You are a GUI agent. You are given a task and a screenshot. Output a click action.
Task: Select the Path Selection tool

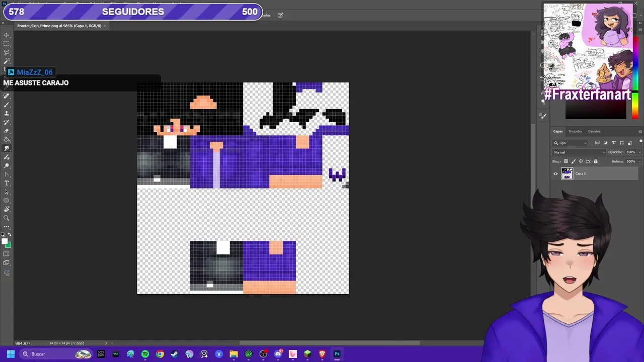[7, 192]
